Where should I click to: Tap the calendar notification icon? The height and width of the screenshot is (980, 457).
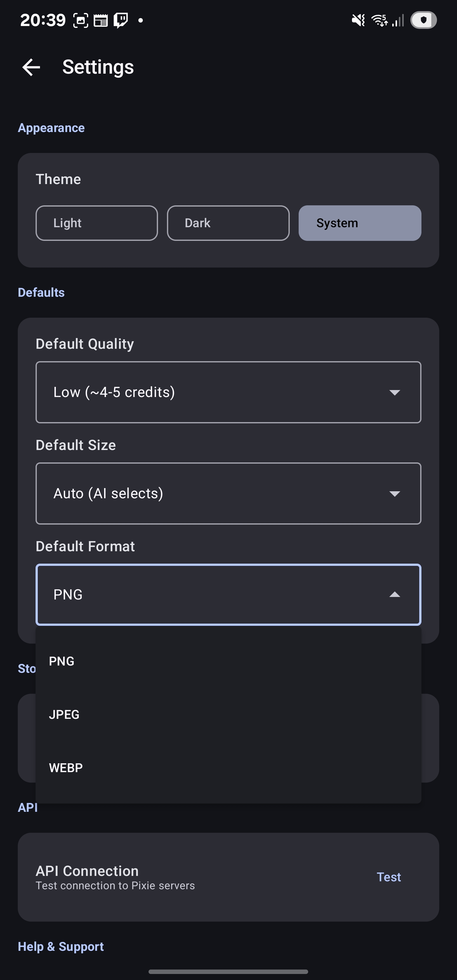pyautogui.click(x=101, y=20)
